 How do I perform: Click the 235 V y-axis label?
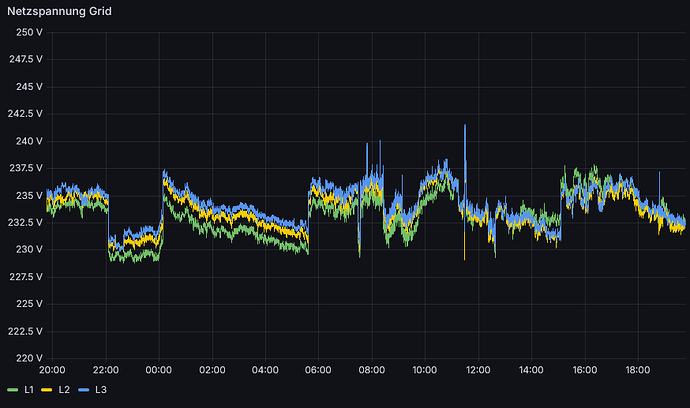click(x=29, y=195)
